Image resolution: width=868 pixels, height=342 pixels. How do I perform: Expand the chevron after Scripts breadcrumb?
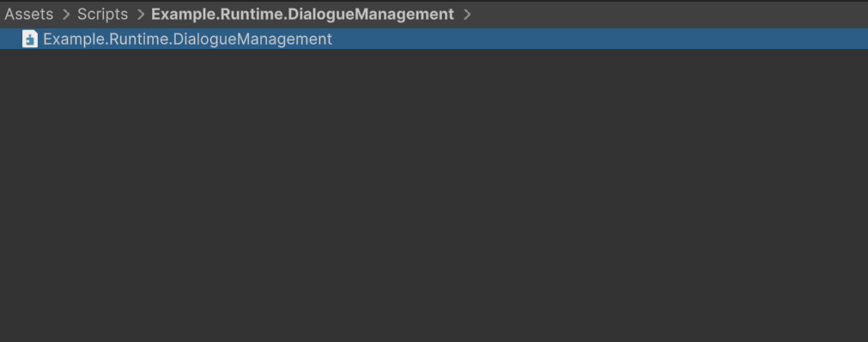pyautogui.click(x=140, y=15)
